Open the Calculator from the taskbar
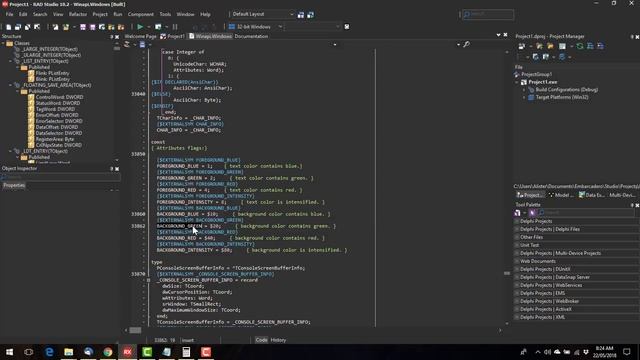 [186, 352]
